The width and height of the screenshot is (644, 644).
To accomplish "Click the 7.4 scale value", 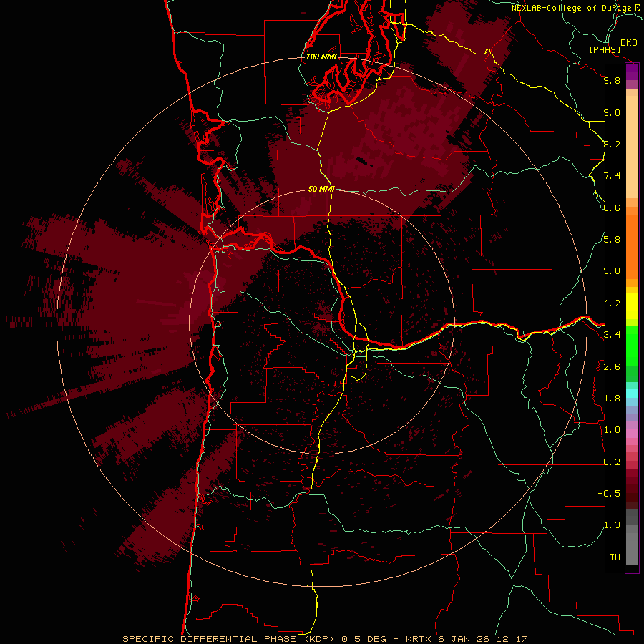I will 612,176.
